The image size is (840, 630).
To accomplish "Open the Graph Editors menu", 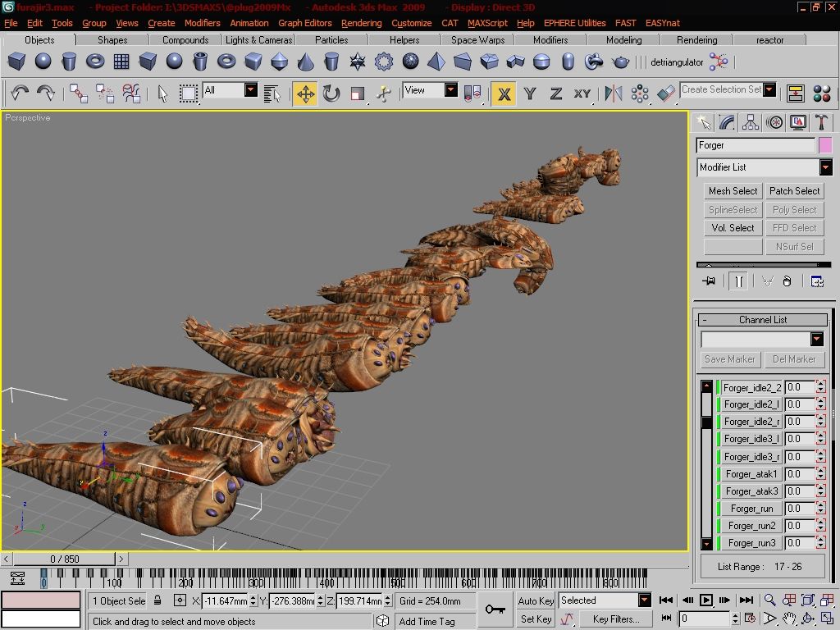I will [x=305, y=23].
